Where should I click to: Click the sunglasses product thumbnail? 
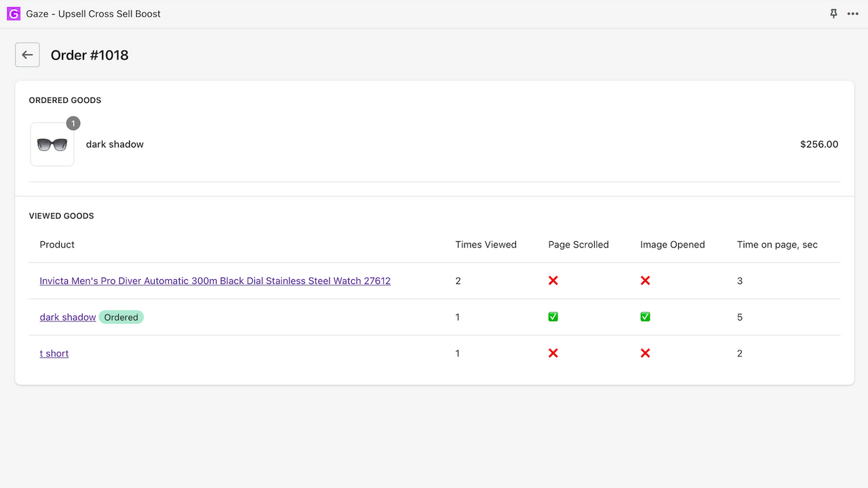(52, 144)
